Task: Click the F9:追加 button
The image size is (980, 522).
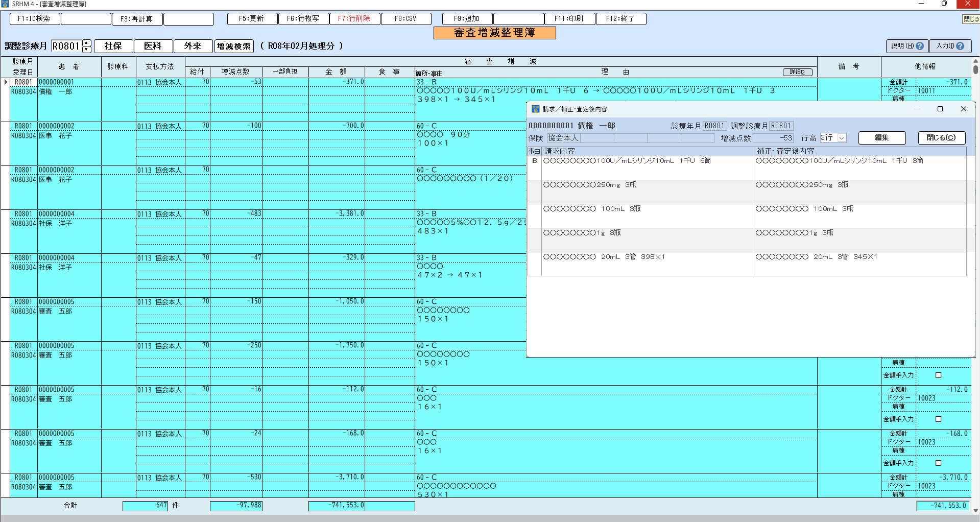Action: pyautogui.click(x=467, y=19)
